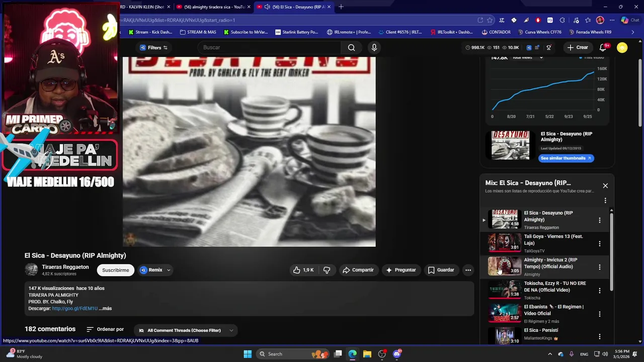Open Edge Settings and more menu
The height and width of the screenshot is (362, 644).
pos(612,20)
